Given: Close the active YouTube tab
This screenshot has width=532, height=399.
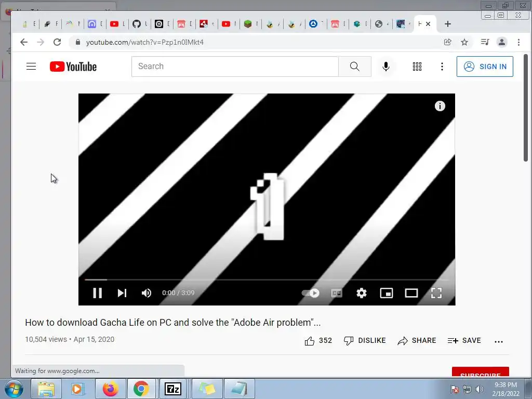Looking at the screenshot, I should pyautogui.click(x=428, y=24).
